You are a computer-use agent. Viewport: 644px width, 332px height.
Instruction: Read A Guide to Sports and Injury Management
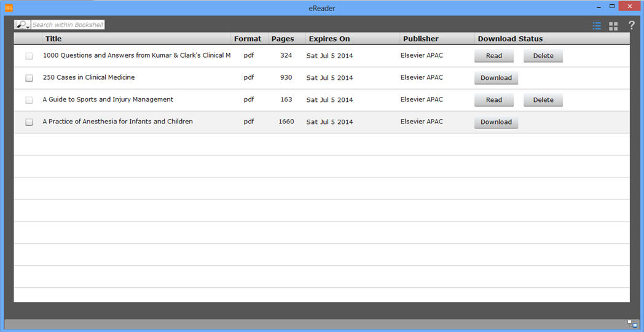(493, 100)
